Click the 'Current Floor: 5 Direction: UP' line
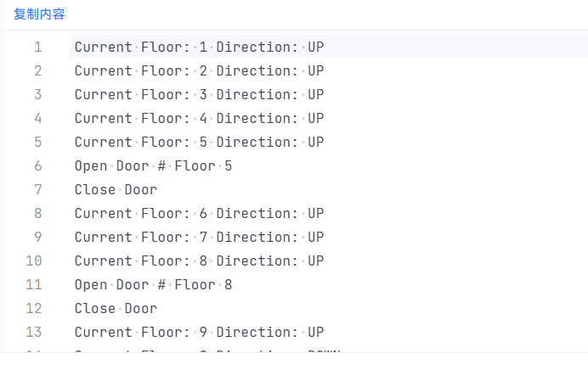Viewport: 588px width, 370px height. tap(199, 143)
